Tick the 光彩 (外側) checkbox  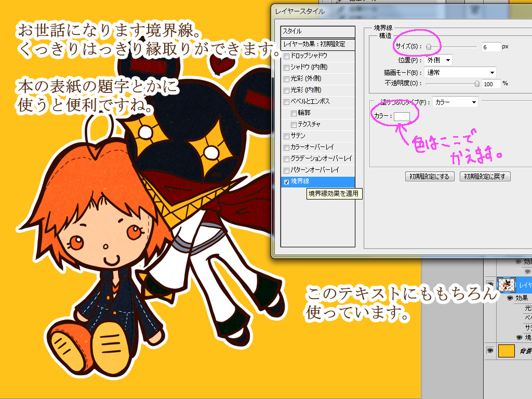pos(286,78)
